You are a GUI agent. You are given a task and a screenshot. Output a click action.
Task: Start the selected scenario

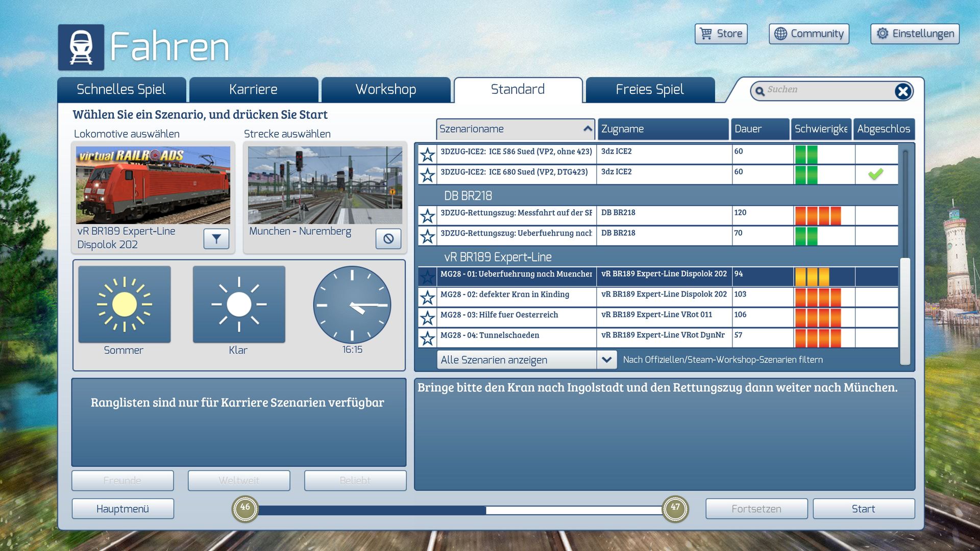tap(864, 509)
